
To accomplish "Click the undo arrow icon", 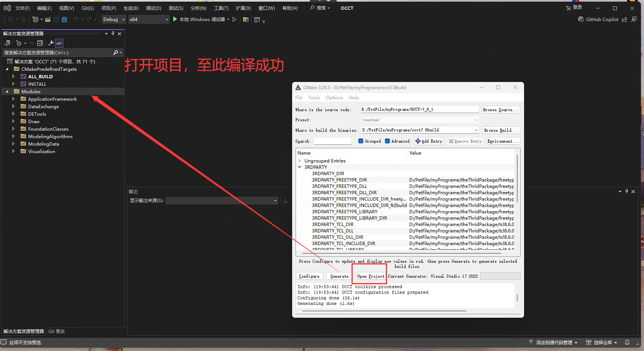I will pos(76,19).
